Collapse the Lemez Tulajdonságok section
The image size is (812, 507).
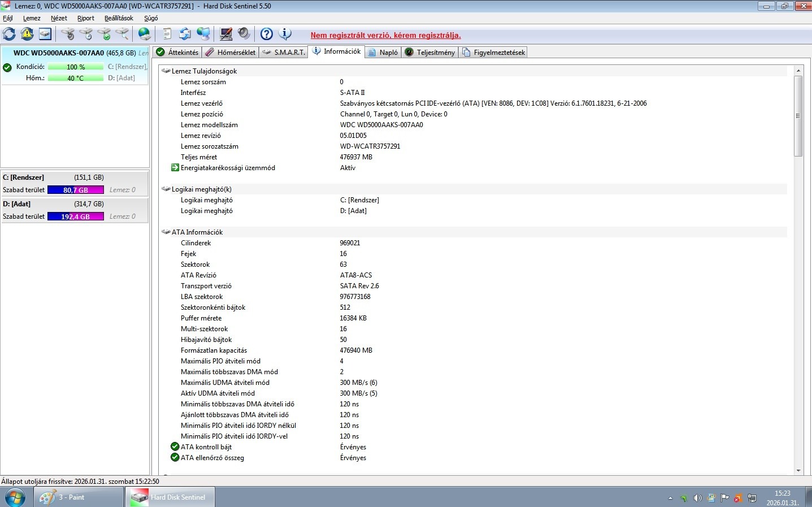[x=166, y=71]
